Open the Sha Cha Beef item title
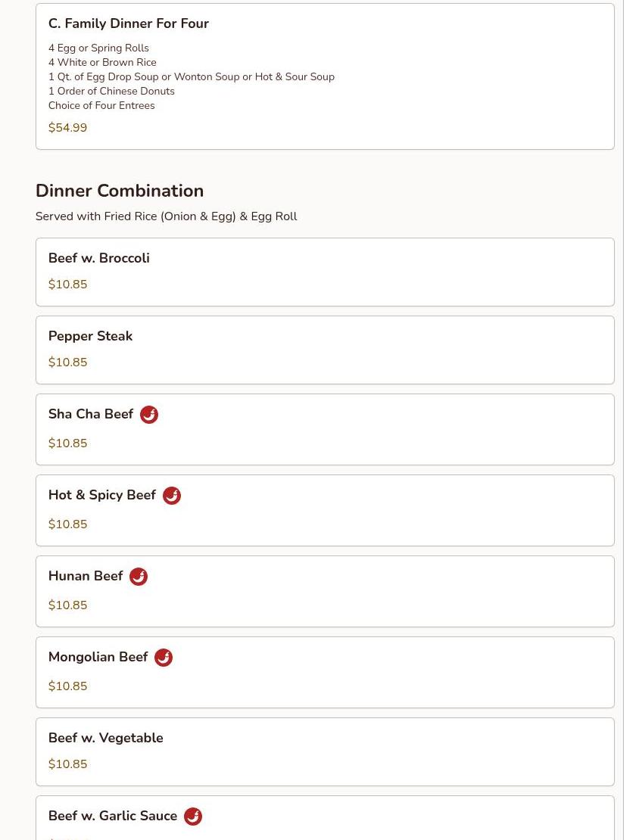 (x=91, y=414)
